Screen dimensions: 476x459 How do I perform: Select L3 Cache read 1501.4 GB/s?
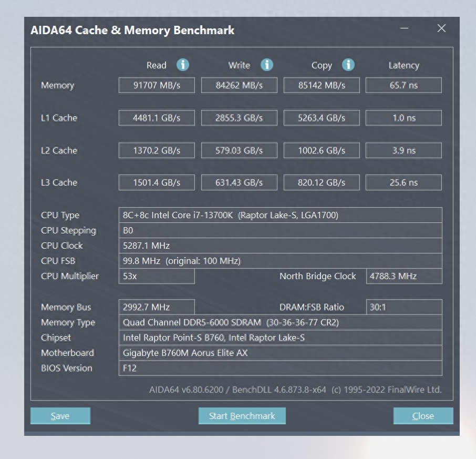pyautogui.click(x=157, y=182)
